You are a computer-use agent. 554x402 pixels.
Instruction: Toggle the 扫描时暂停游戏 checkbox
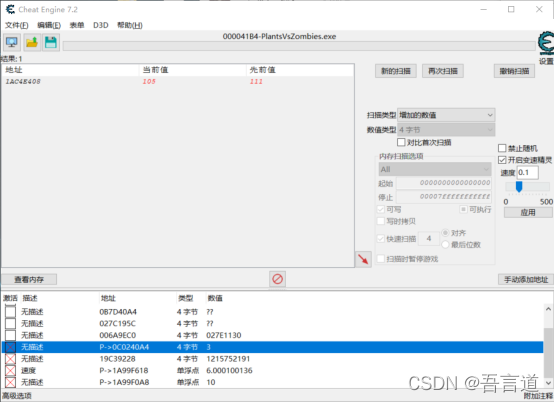point(381,259)
